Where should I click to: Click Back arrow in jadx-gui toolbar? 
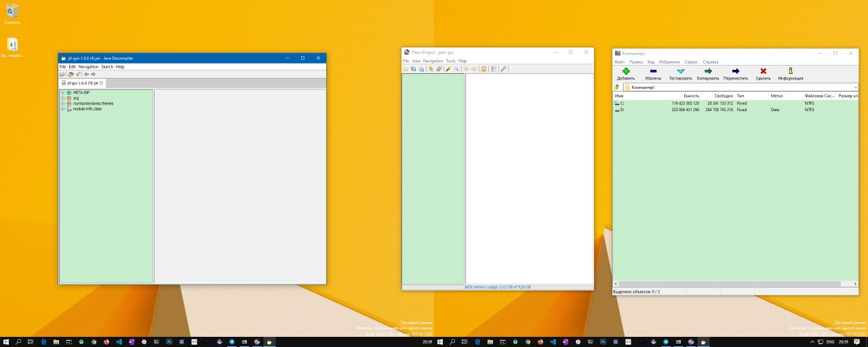pyautogui.click(x=466, y=69)
